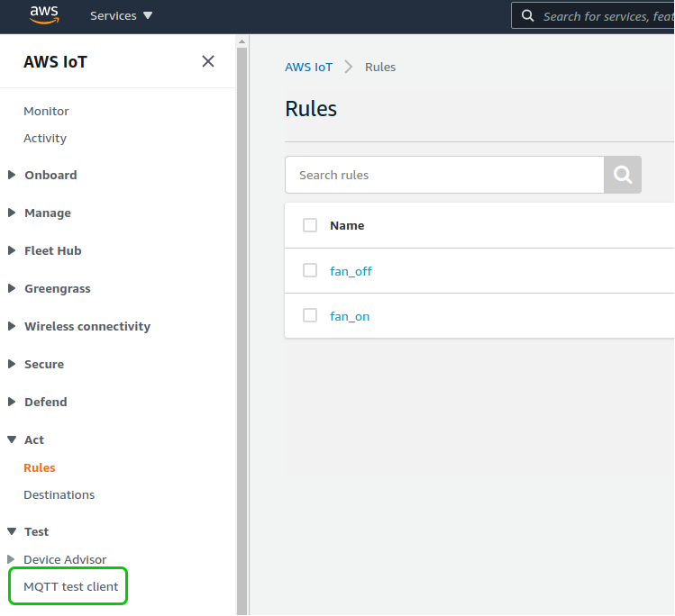Collapse the Act section triangle

[x=12, y=439]
